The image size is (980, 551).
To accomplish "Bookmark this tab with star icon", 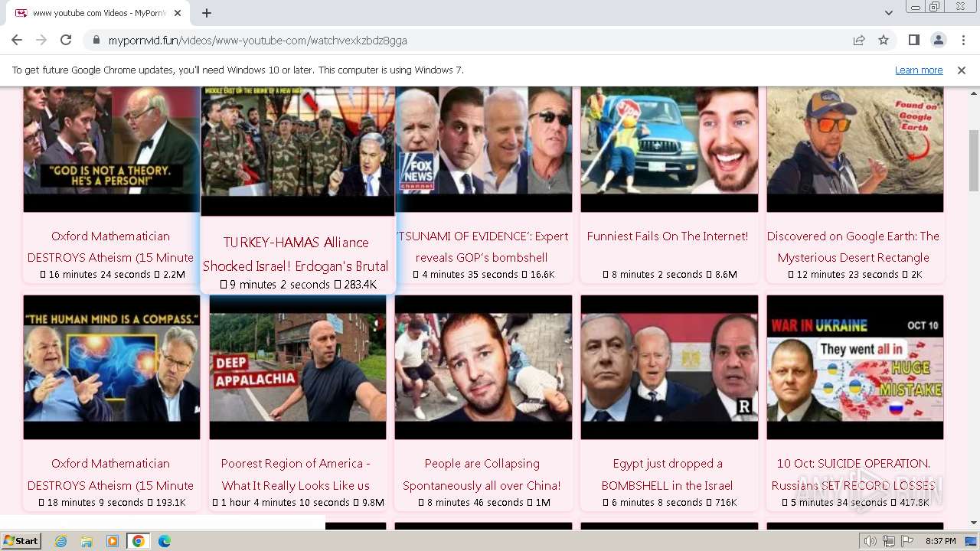I will (x=884, y=40).
